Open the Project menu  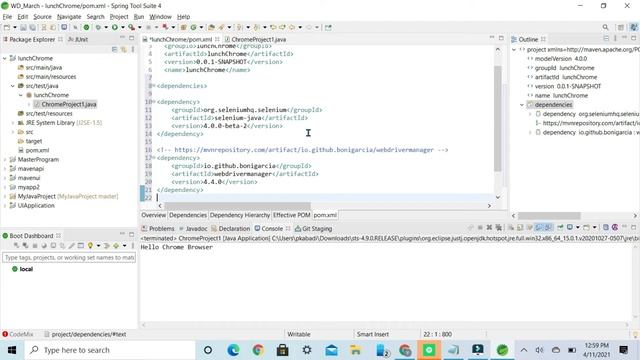click(119, 17)
